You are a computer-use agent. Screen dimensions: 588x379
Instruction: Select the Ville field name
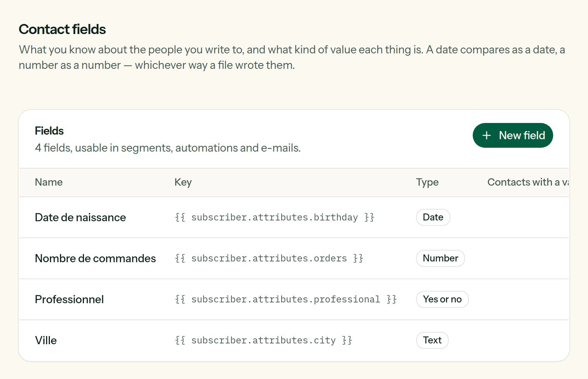pyautogui.click(x=46, y=340)
